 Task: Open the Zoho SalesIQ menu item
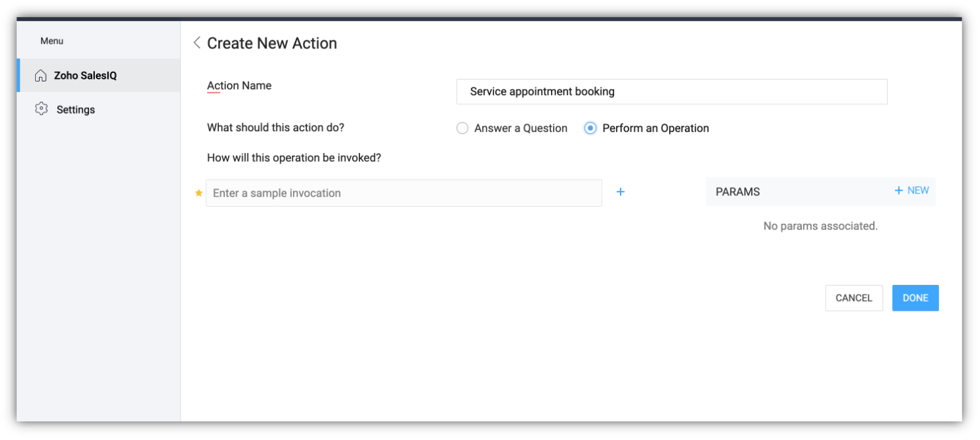pyautogui.click(x=85, y=76)
